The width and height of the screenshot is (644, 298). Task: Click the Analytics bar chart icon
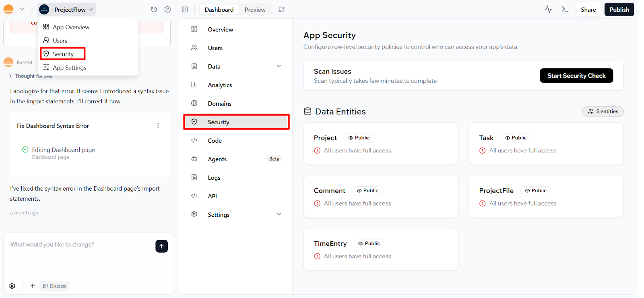click(x=194, y=85)
